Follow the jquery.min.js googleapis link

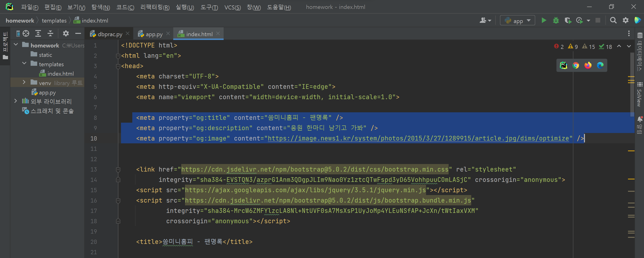tap(305, 190)
